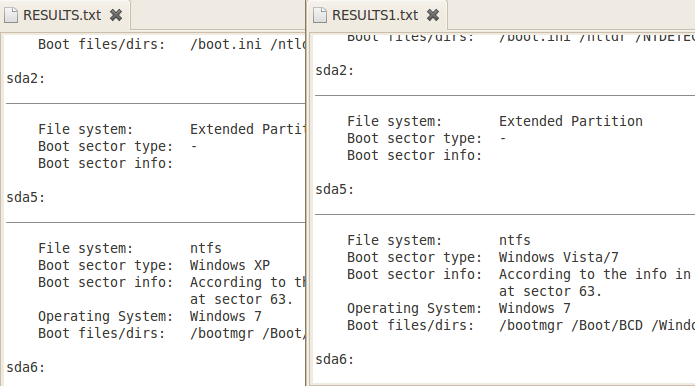Close the RESULTS.txt tab
Image resolution: width=695 pixels, height=386 pixels.
tap(116, 15)
